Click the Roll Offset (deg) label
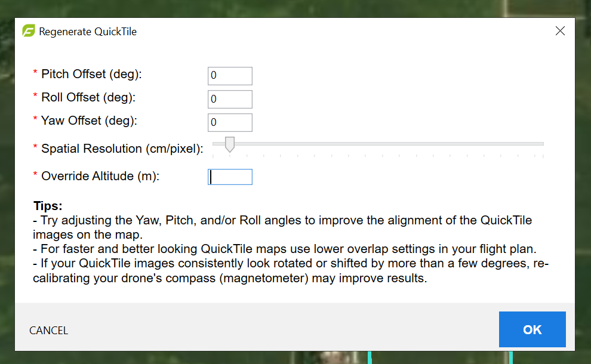The width and height of the screenshot is (591, 364). [x=88, y=98]
